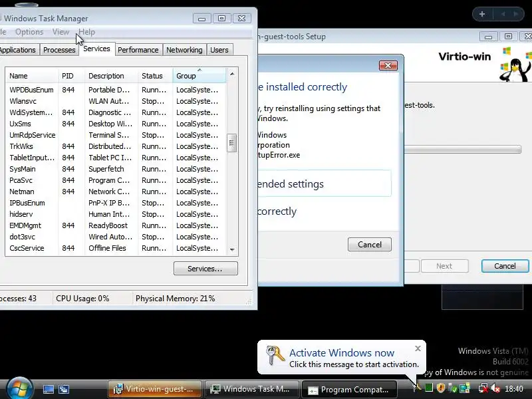The image size is (532, 399).
Task: Switch to the Users tab
Action: tap(219, 50)
